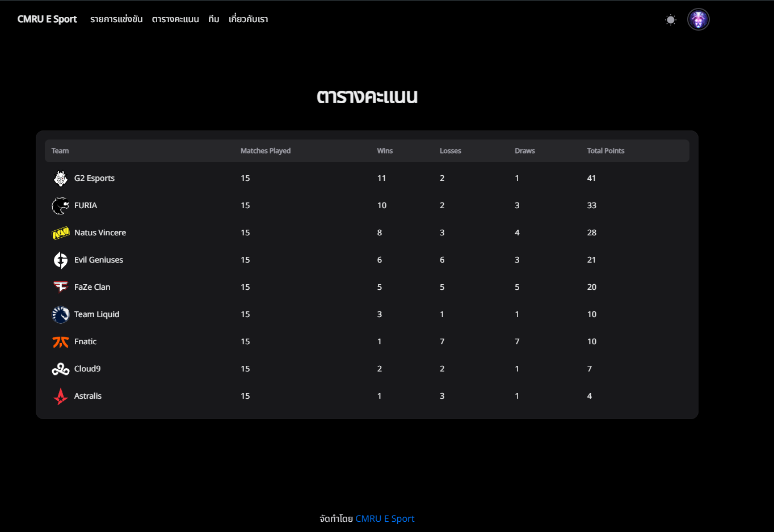
Task: Click the Cloud9 logo
Action: [61, 369]
